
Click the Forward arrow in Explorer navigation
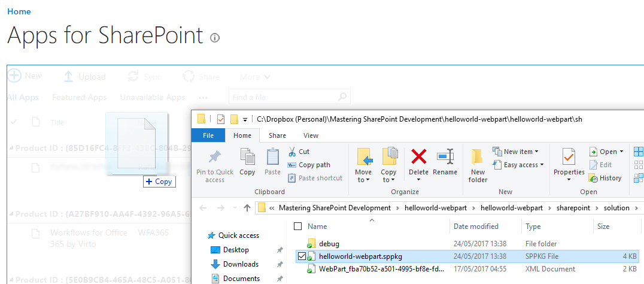[x=221, y=208]
